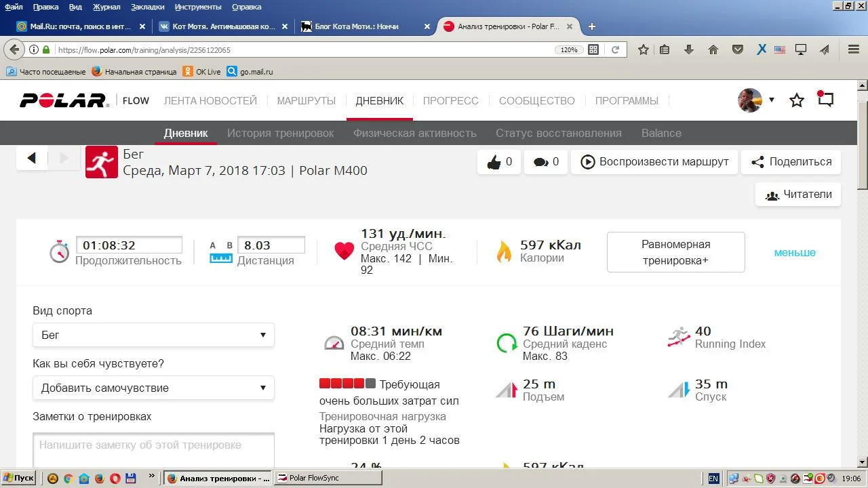Click the Поделиться share button
This screenshot has height=488, width=868.
[791, 162]
